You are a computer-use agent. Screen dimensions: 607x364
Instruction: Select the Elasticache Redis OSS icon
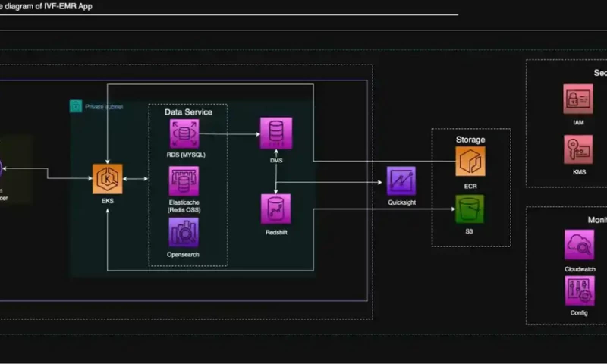point(184,181)
